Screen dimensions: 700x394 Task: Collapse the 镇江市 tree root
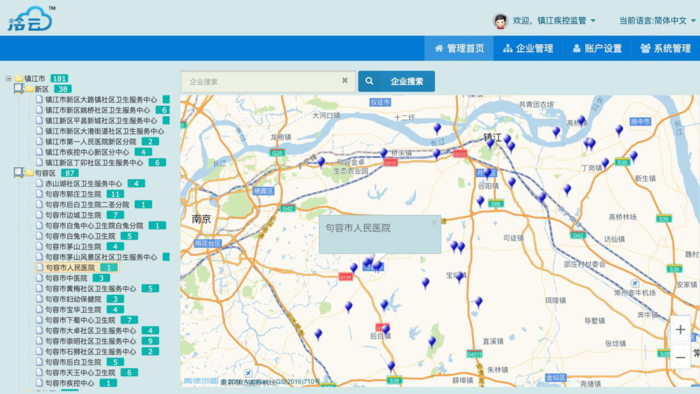(8, 79)
